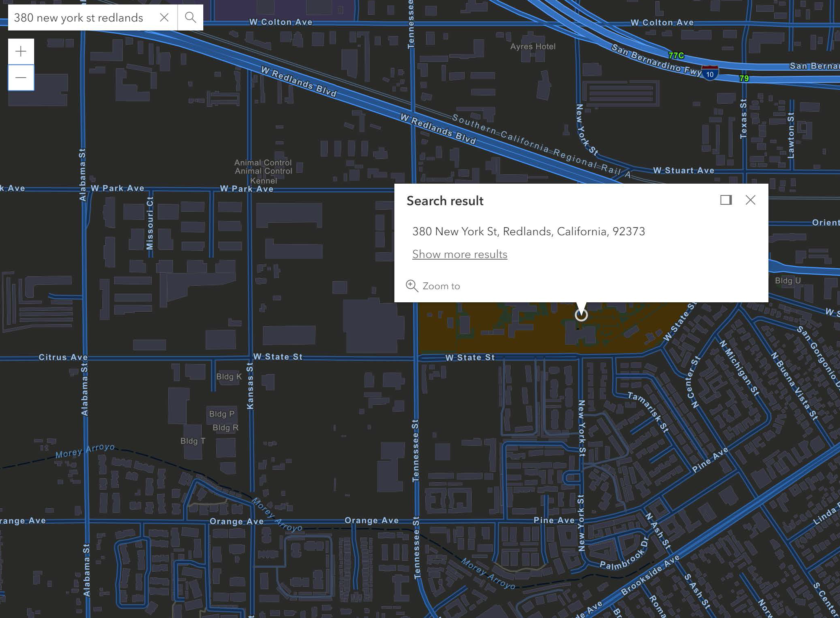Clear the search text with X
The height and width of the screenshot is (618, 840).
pyautogui.click(x=164, y=17)
